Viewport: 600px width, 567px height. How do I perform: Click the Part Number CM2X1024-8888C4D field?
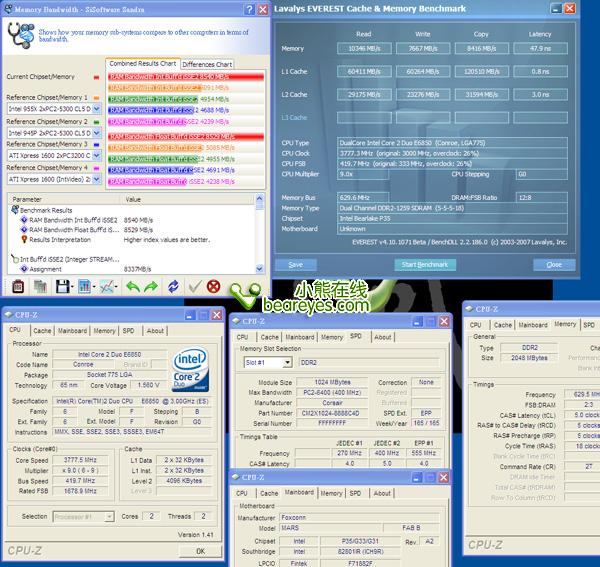point(331,413)
